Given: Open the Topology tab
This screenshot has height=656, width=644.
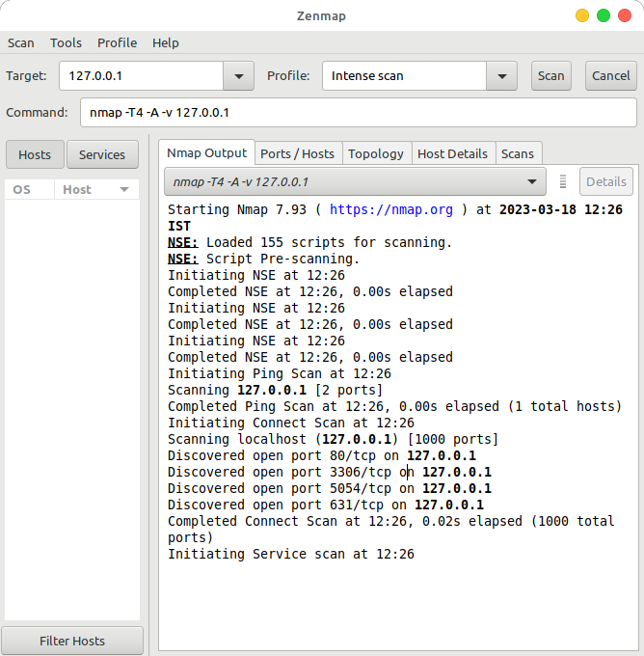Looking at the screenshot, I should (375, 153).
